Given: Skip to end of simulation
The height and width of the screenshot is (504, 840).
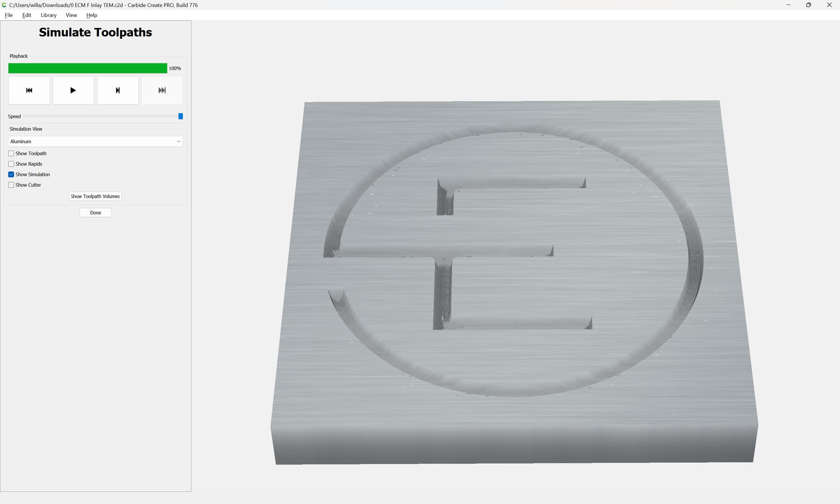Looking at the screenshot, I should pos(162,91).
